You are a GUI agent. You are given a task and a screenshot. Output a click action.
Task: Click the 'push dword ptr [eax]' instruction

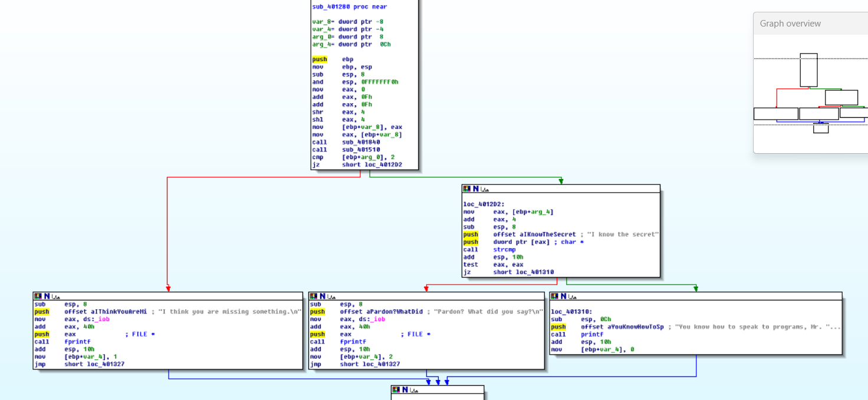click(508, 242)
